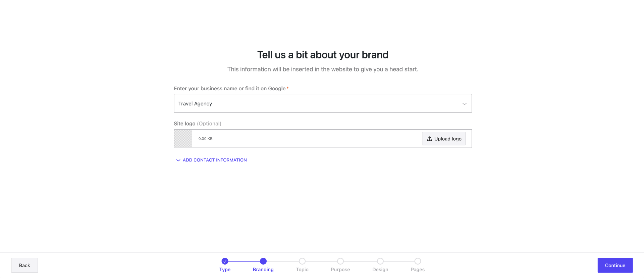Click ADD CONTACT INFORMATION link text

pos(215,160)
